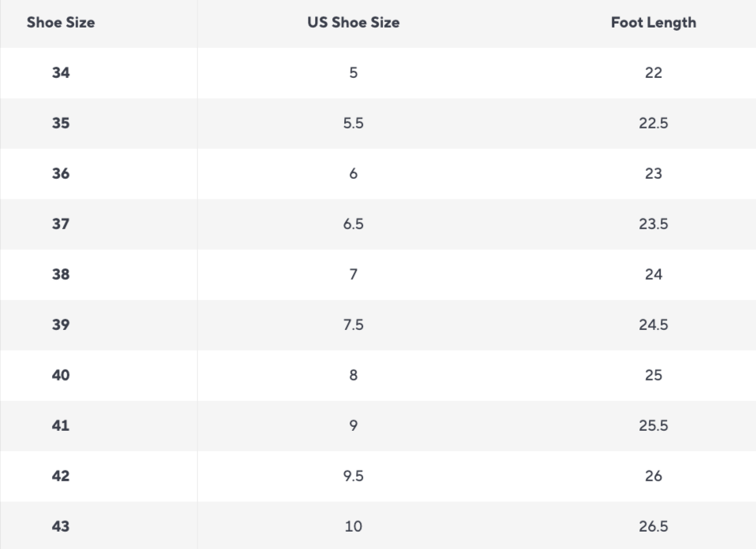Click the US Shoe Size column header
The height and width of the screenshot is (549, 756).
353,23
